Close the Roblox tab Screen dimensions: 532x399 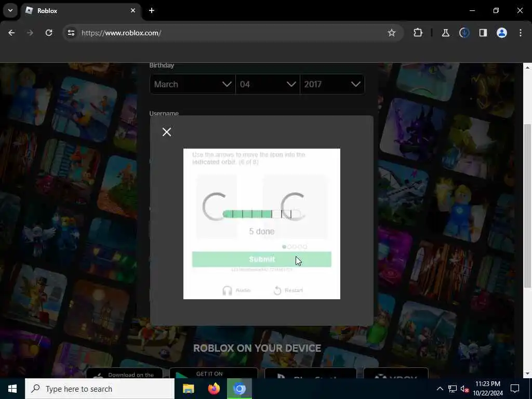pyautogui.click(x=133, y=10)
